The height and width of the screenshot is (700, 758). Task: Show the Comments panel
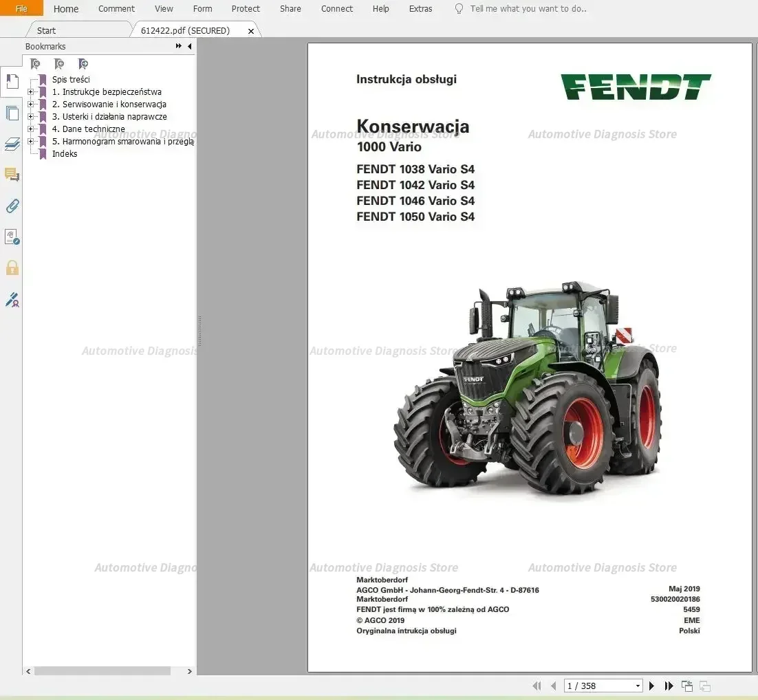pos(12,175)
